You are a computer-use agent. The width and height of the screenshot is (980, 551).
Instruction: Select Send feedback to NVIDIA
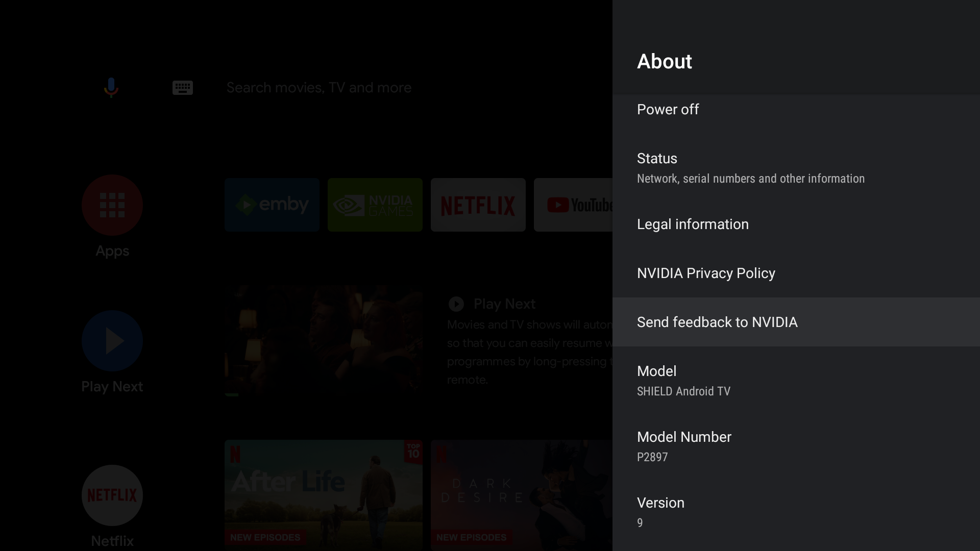tap(717, 322)
